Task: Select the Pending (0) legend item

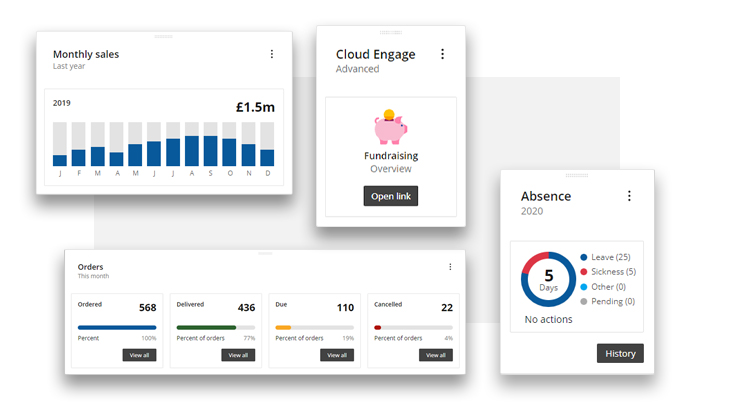Action: pos(608,301)
